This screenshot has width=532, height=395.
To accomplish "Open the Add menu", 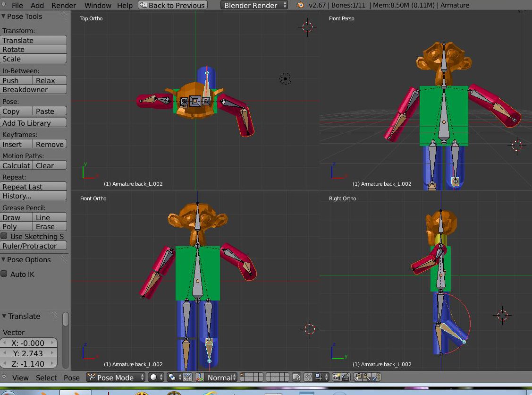I will [37, 6].
